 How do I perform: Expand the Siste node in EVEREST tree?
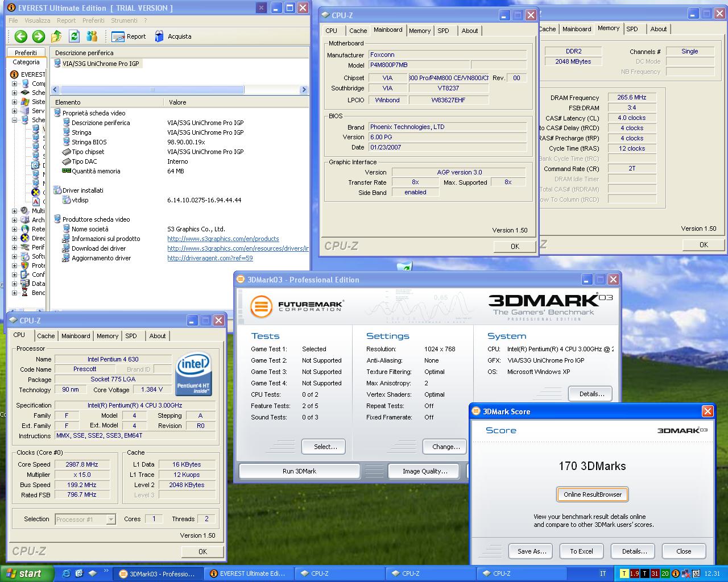(15, 102)
